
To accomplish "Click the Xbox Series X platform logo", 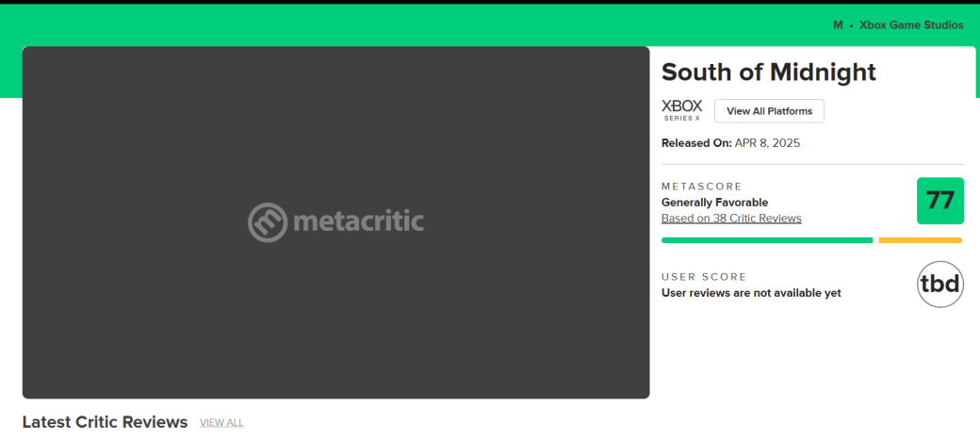I will [x=682, y=110].
